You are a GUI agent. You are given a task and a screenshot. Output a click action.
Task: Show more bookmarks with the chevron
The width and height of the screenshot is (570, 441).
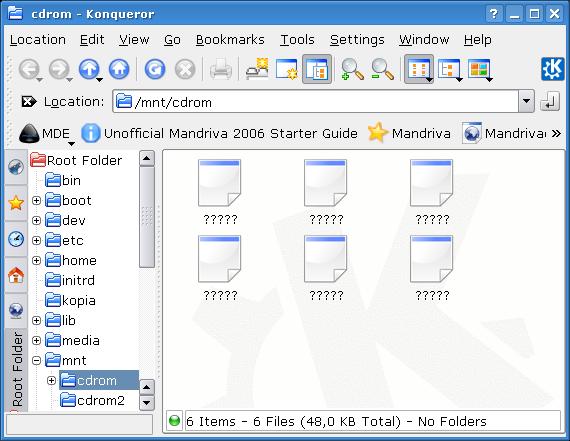coord(556,133)
